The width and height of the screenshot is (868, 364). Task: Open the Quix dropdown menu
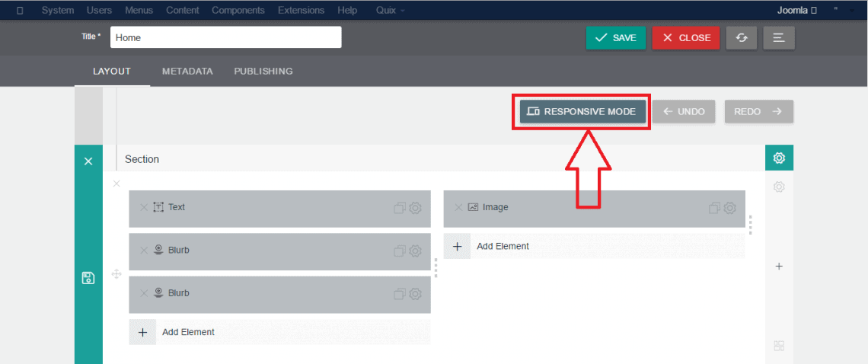click(x=391, y=11)
